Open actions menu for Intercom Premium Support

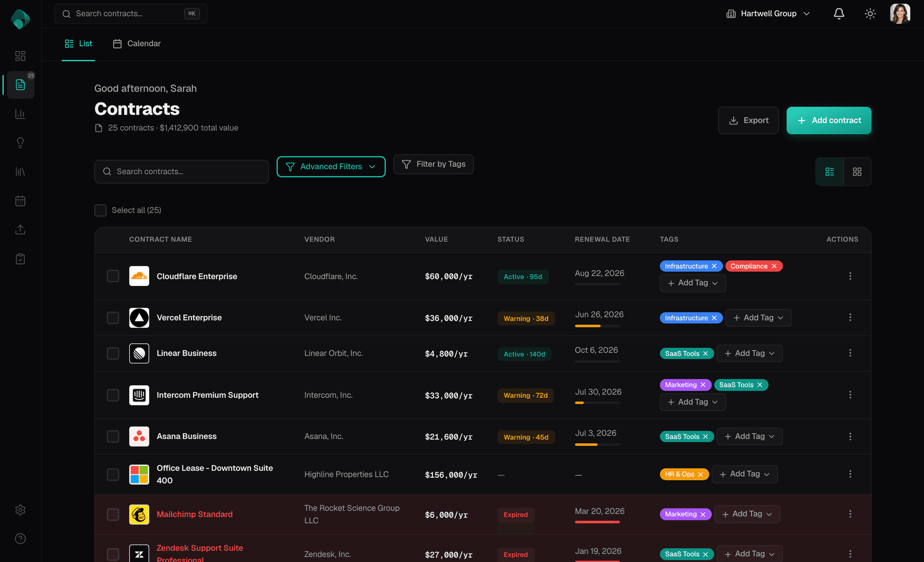850,395
